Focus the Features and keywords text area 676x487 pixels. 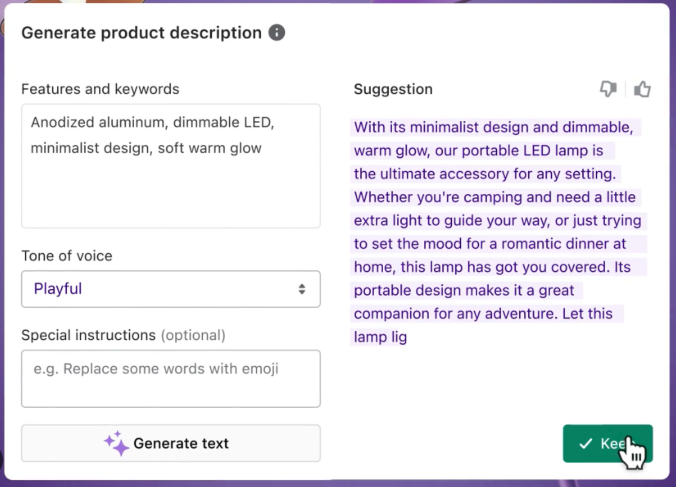pos(171,166)
